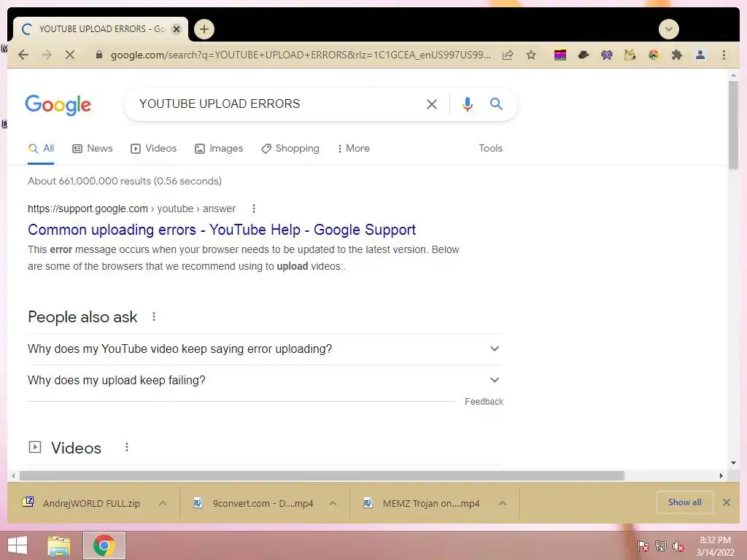Stop loading the page
Screen dimensions: 747x560
70,55
